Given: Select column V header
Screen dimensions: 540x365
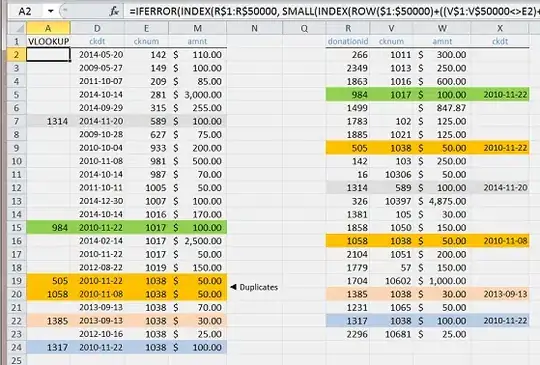Looking at the screenshot, I should 392,28.
